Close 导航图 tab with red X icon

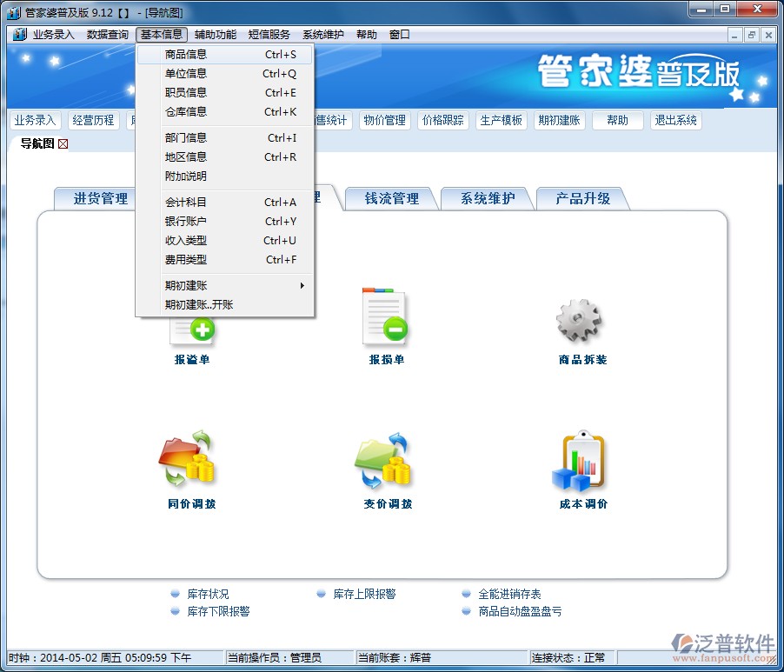point(63,143)
